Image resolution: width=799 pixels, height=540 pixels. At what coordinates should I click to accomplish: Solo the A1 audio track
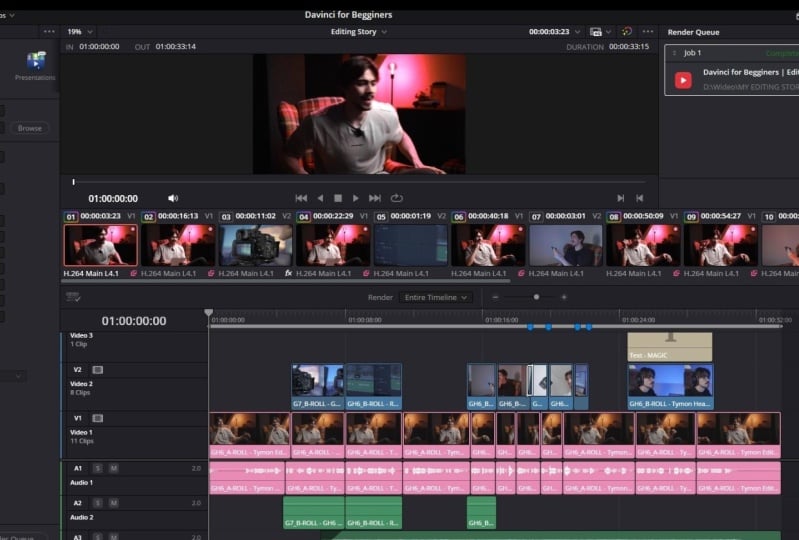(x=98, y=468)
